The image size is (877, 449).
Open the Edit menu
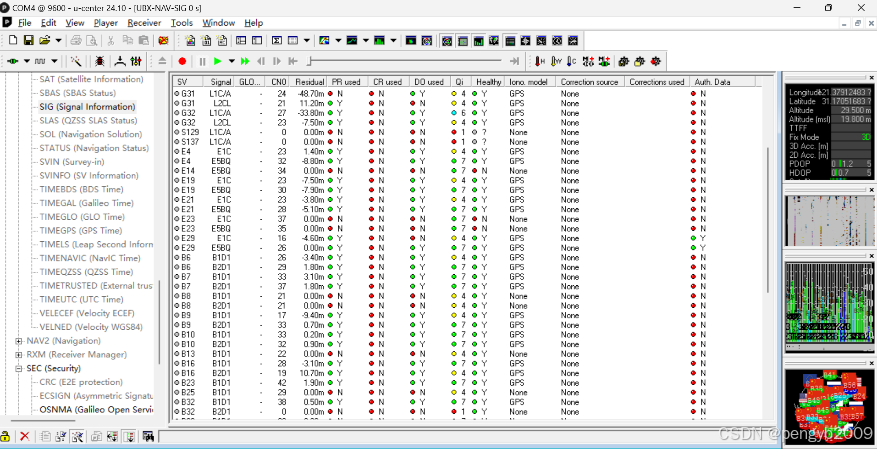49,23
